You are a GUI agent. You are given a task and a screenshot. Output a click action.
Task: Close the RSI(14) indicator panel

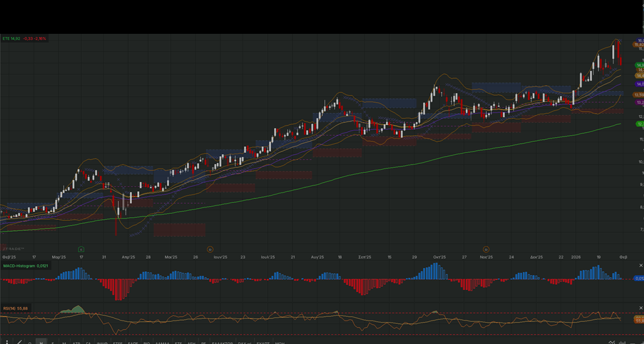click(641, 308)
